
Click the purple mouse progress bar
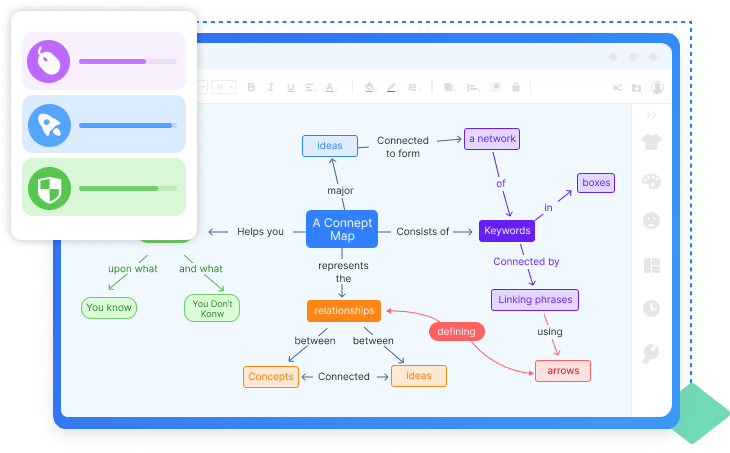(x=127, y=61)
